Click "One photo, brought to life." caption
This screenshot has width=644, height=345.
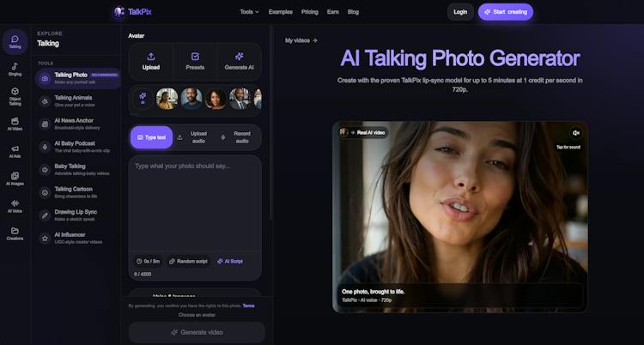point(373,292)
